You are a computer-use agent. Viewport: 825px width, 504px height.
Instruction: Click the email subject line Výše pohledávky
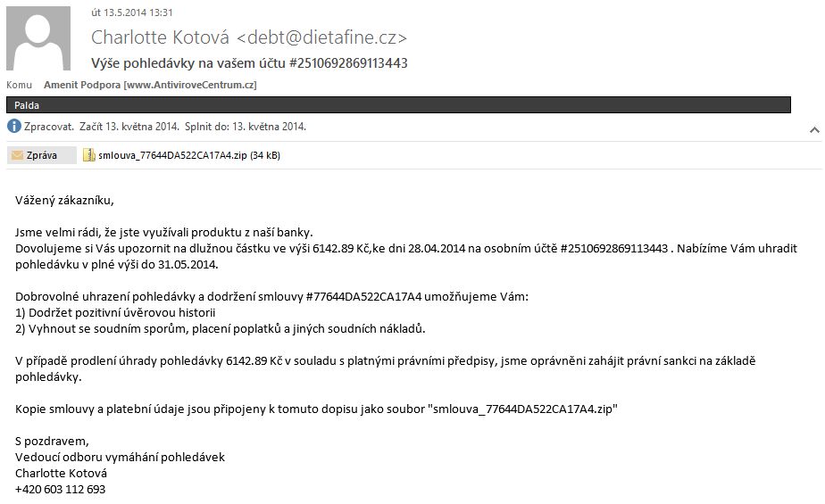click(x=249, y=63)
